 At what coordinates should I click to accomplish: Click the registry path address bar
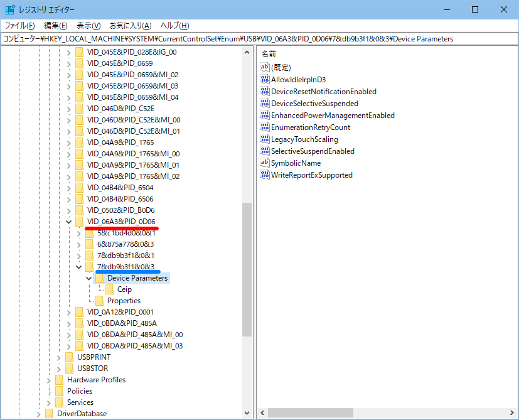pos(259,39)
